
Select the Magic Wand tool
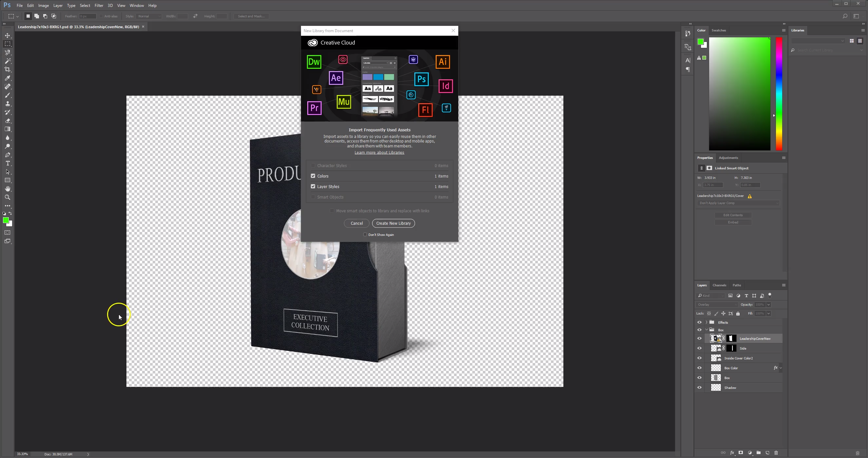(8, 61)
